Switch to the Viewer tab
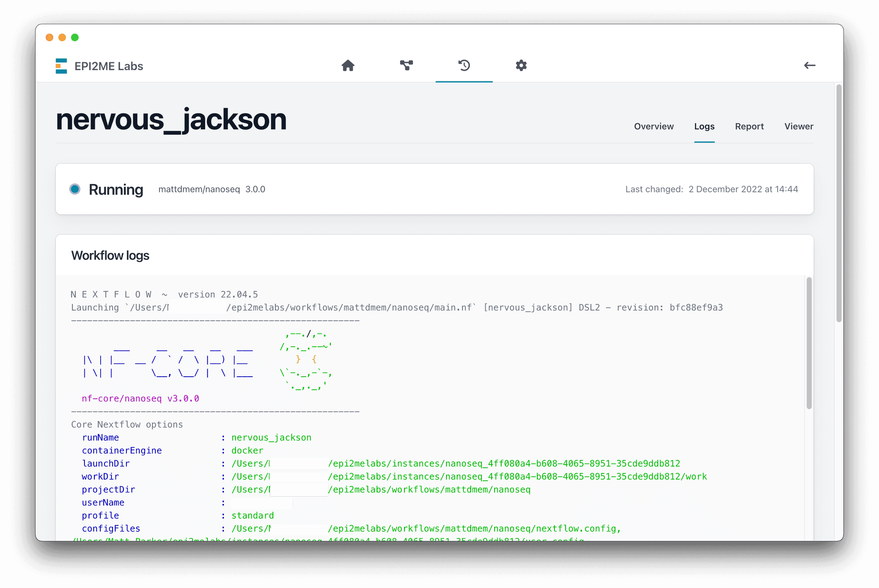 798,126
